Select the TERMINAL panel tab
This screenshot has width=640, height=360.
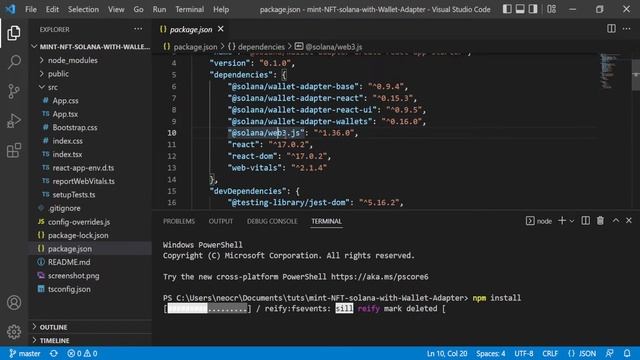[x=327, y=221]
